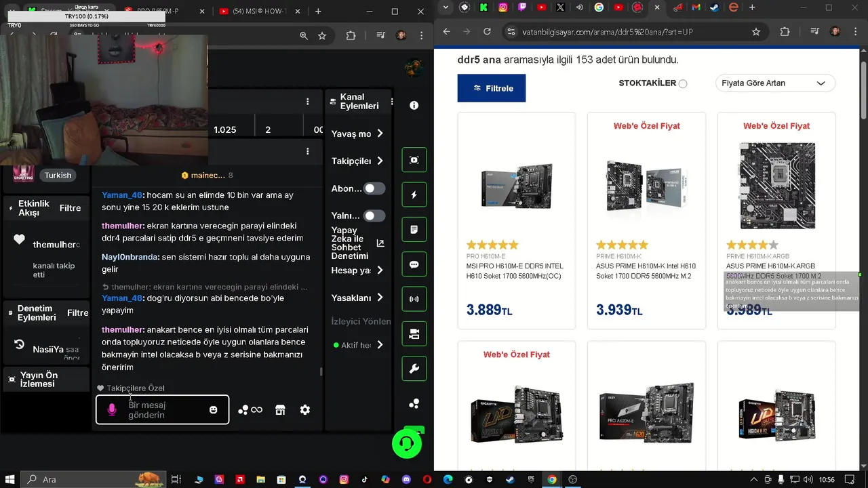
Task: Click the microphone icon in message box
Action: (113, 410)
